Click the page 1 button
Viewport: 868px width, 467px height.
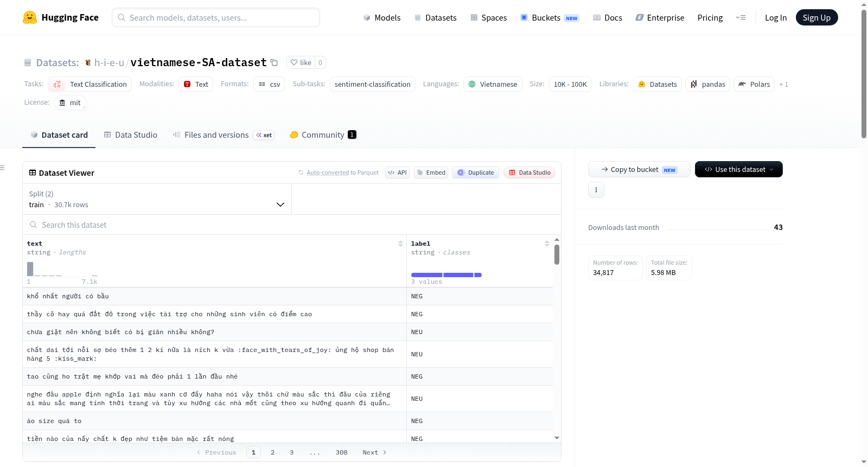(x=253, y=452)
